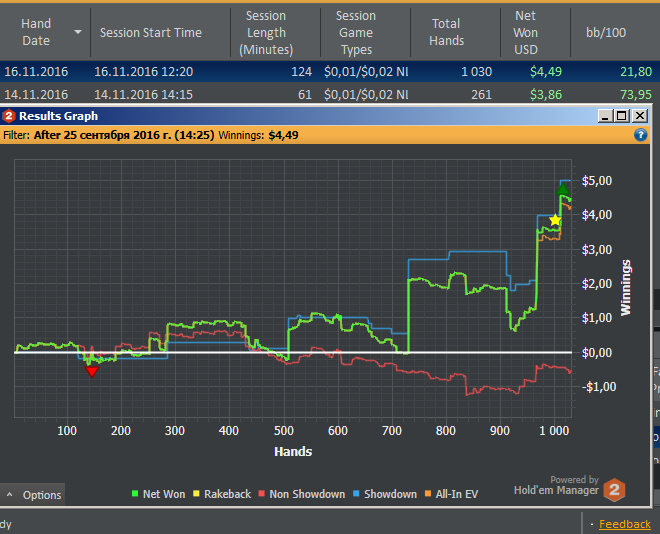Click the Results Graph title bar icon

9,116
